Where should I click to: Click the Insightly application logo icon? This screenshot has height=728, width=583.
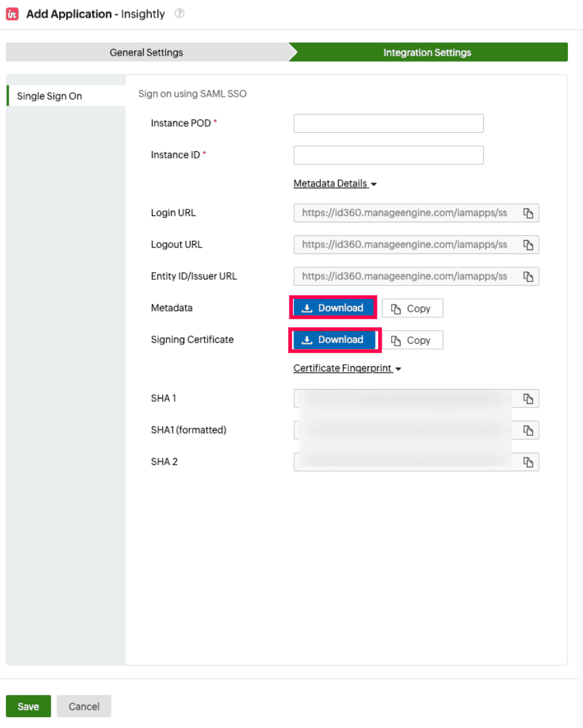(x=11, y=14)
